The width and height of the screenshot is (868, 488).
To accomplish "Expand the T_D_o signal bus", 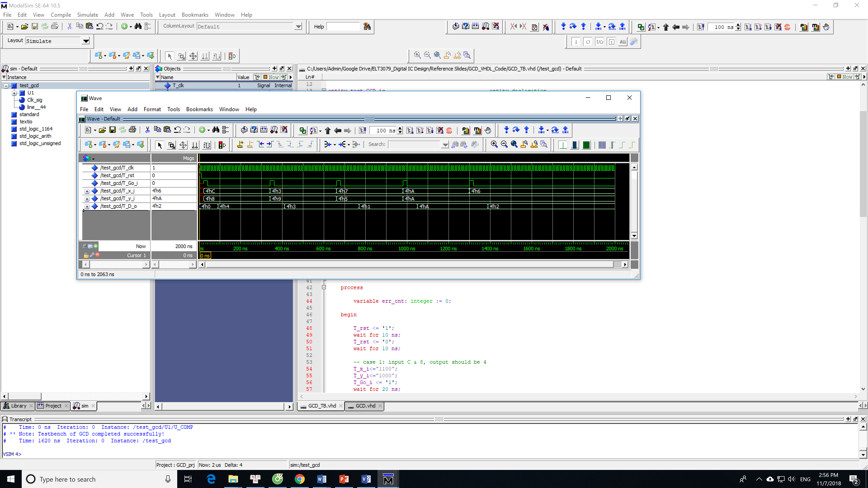I will point(87,206).
